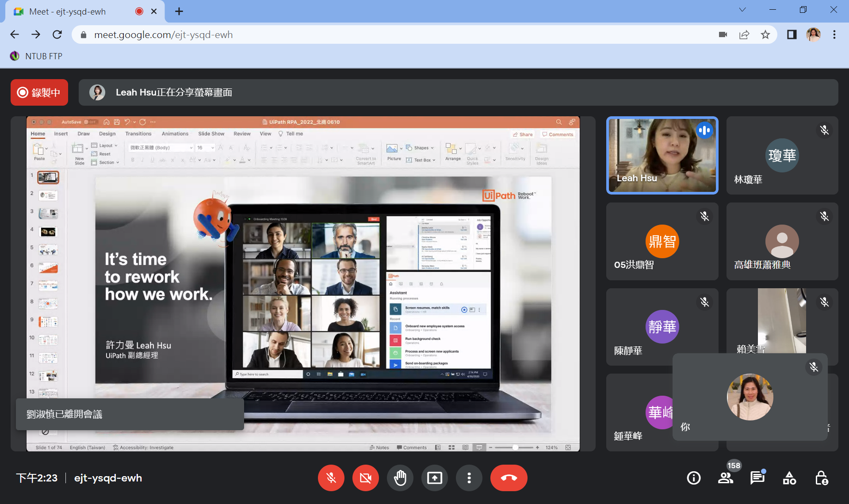Image resolution: width=849 pixels, height=504 pixels.
Task: Open the Slide Show ribbon tab
Action: pos(211,134)
